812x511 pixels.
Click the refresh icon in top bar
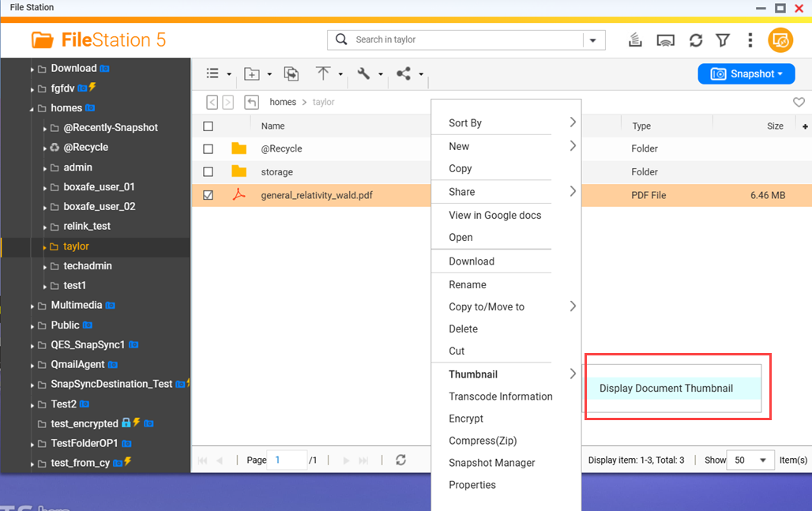click(x=696, y=40)
